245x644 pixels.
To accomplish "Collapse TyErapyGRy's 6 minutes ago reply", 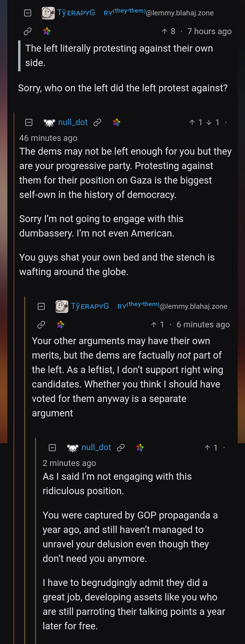I will click(41, 306).
